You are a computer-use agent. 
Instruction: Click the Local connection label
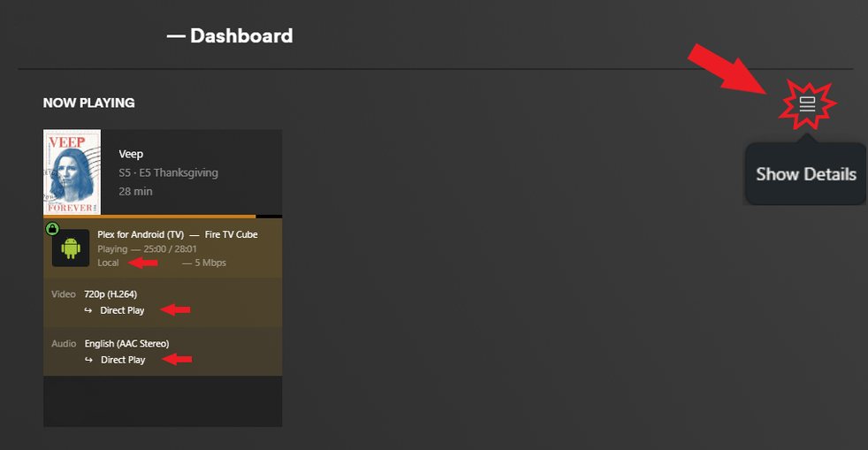(x=108, y=263)
